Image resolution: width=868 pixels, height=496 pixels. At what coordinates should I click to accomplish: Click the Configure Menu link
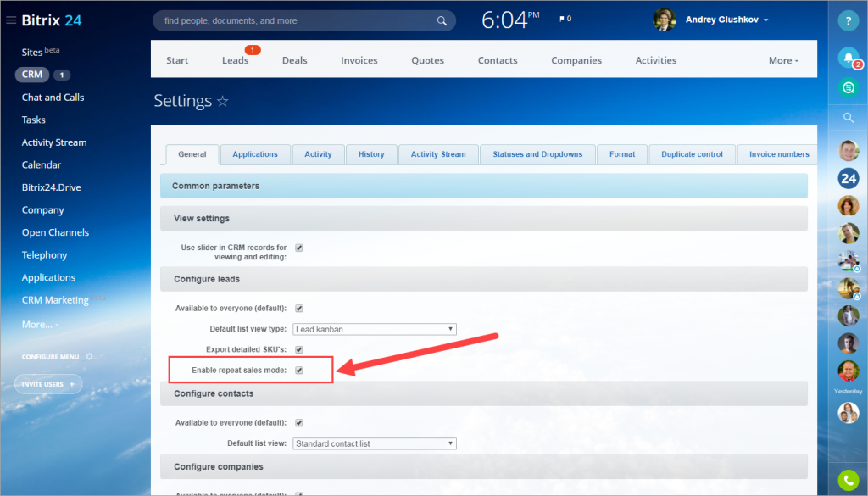click(50, 357)
